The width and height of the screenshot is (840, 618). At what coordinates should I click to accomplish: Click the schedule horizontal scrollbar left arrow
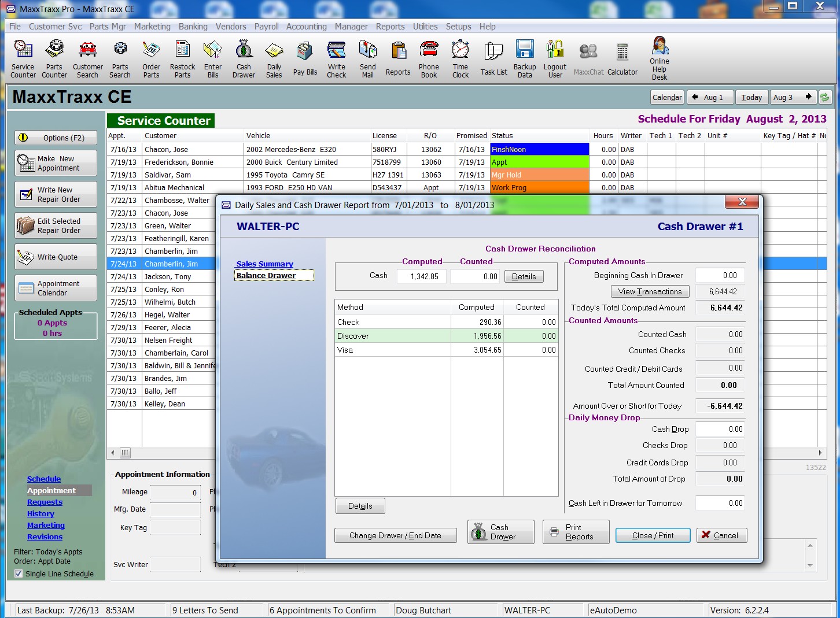(112, 453)
